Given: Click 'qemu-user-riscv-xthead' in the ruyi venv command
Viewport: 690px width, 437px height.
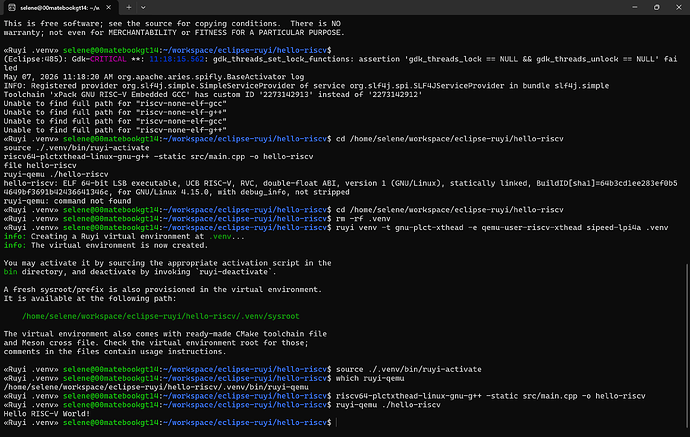Looking at the screenshot, I should pyautogui.click(x=532, y=228).
